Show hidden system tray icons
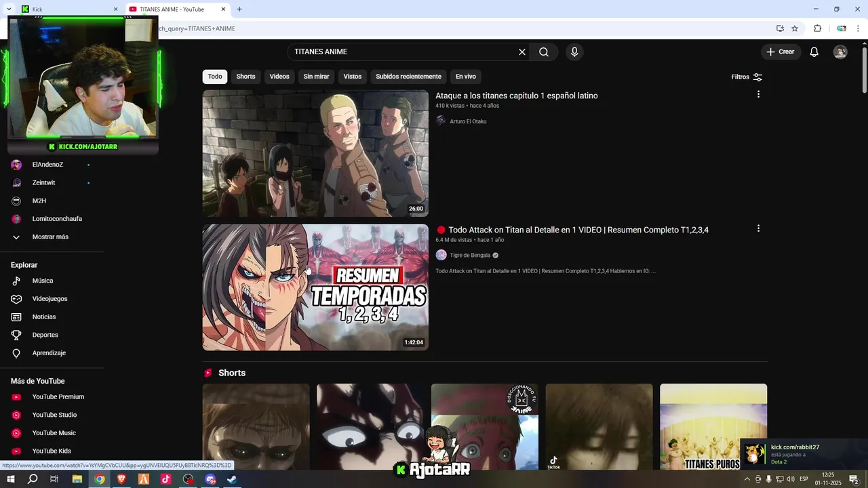Screen dimensions: 868x488 click(x=747, y=479)
